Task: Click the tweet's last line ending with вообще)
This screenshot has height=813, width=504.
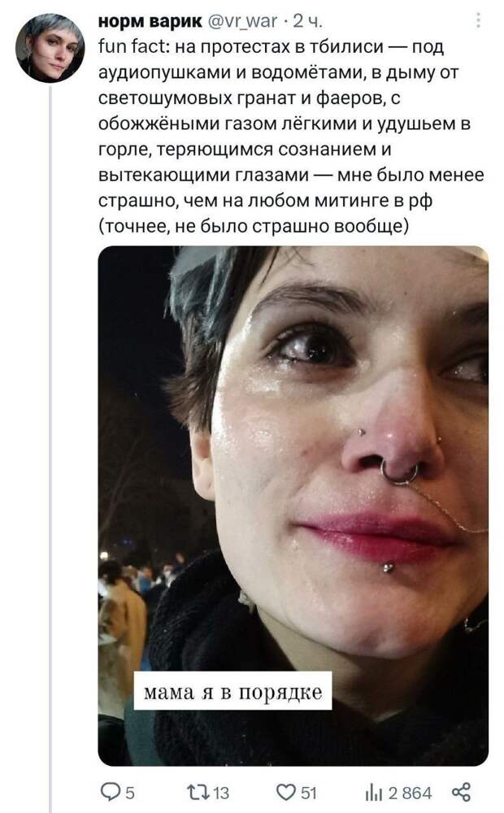Action: [x=254, y=227]
